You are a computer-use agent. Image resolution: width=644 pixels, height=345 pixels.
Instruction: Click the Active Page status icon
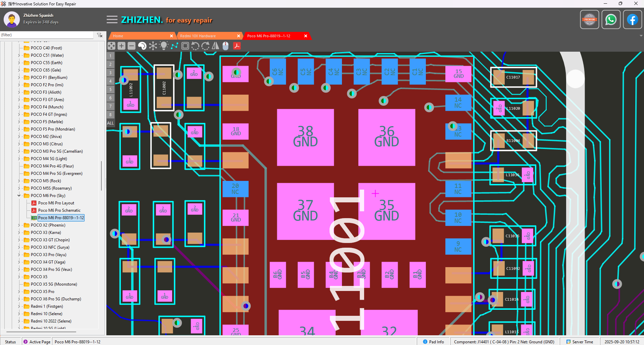point(26,342)
